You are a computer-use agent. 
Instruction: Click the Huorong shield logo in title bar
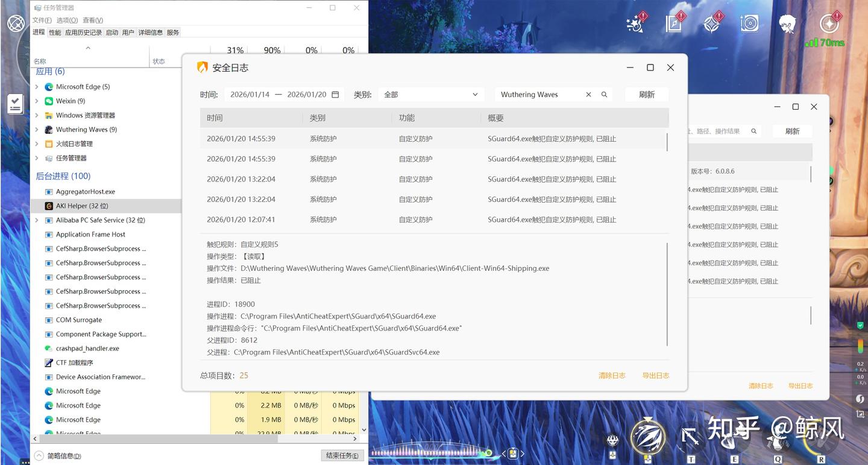pyautogui.click(x=203, y=68)
